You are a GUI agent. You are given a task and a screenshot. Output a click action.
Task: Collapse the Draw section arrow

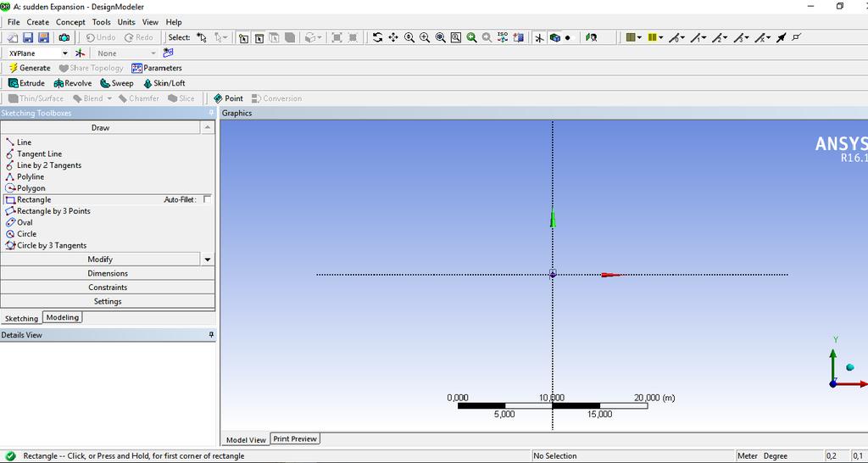(208, 128)
